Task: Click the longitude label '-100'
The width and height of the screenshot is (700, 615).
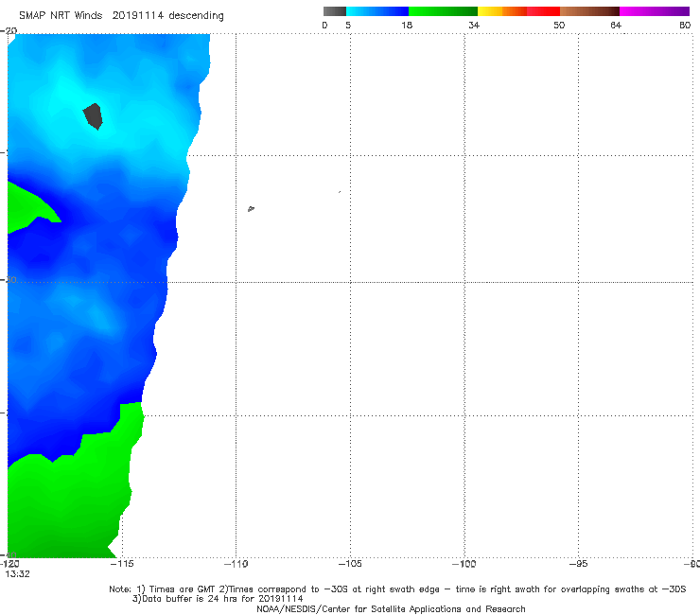Action: (464, 564)
